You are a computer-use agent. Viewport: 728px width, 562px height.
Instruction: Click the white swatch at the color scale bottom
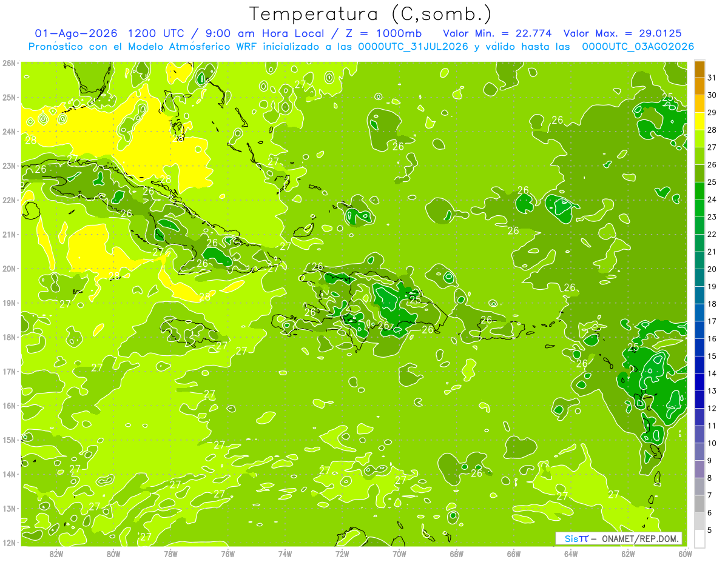(699, 538)
